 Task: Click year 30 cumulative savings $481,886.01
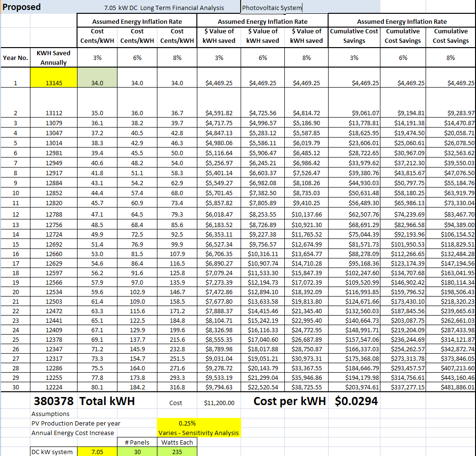click(x=450, y=387)
